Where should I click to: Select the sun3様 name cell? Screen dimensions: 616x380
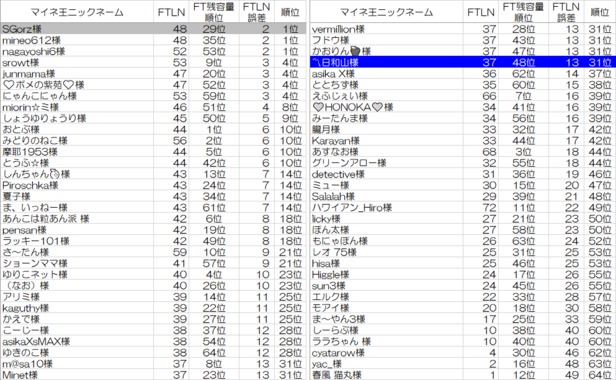386,286
